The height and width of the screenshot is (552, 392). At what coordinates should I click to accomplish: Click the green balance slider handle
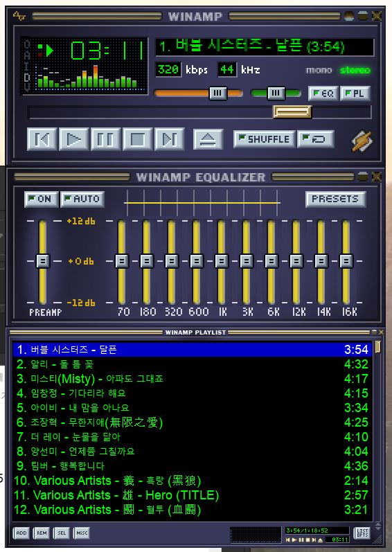276,94
